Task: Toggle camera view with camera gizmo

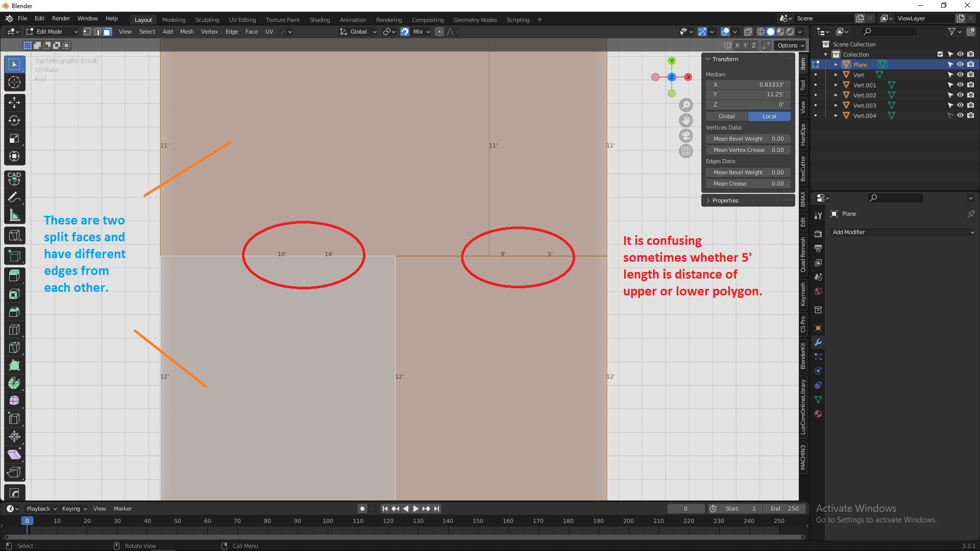Action: (686, 136)
